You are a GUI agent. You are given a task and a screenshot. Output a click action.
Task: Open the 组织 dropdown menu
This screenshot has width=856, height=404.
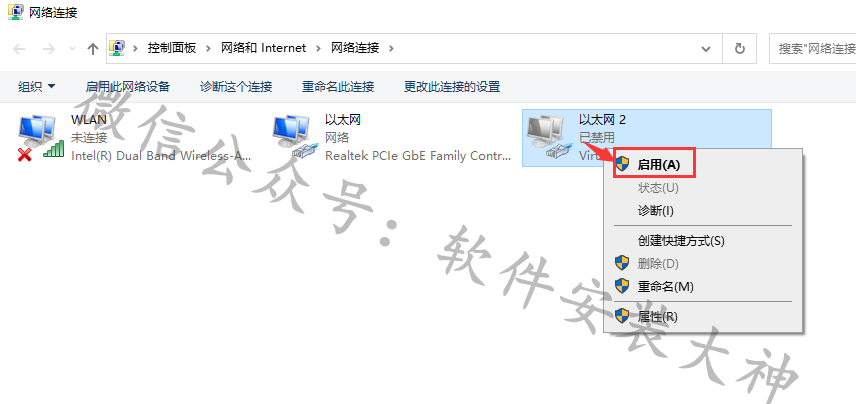pyautogui.click(x=37, y=86)
